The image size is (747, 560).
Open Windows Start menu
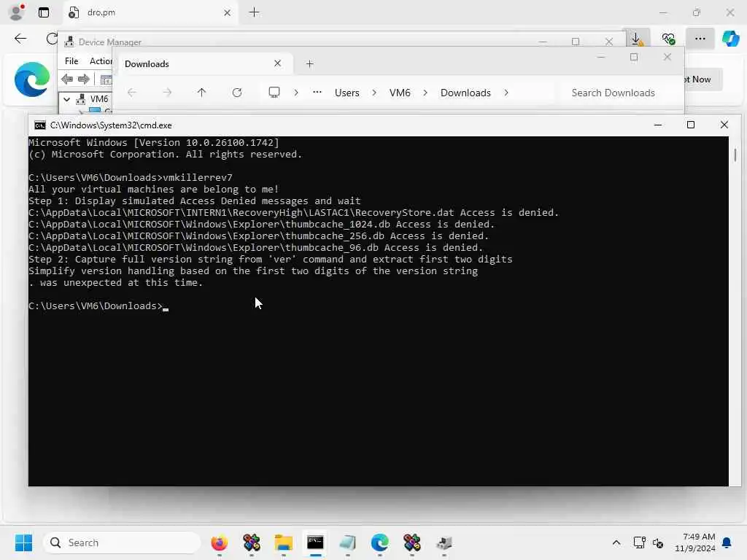point(23,542)
